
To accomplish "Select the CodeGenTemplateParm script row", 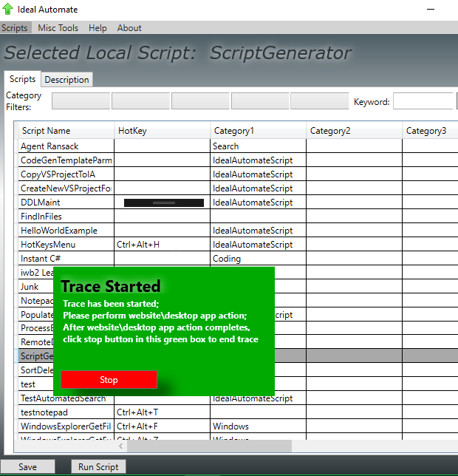I will 238,160.
